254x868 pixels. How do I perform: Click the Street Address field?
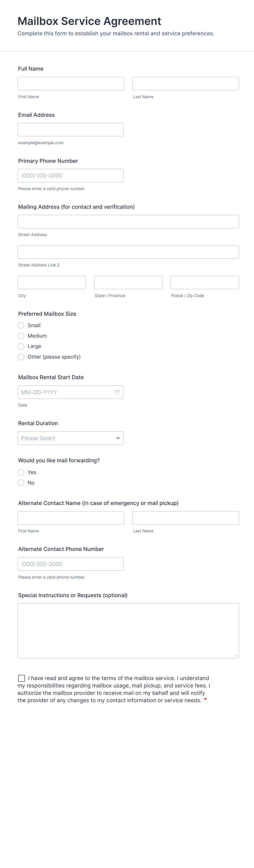click(128, 222)
